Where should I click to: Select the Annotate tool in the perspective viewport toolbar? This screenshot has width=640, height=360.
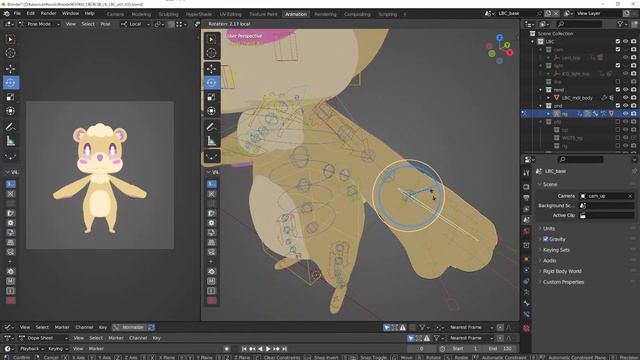pyautogui.click(x=211, y=127)
